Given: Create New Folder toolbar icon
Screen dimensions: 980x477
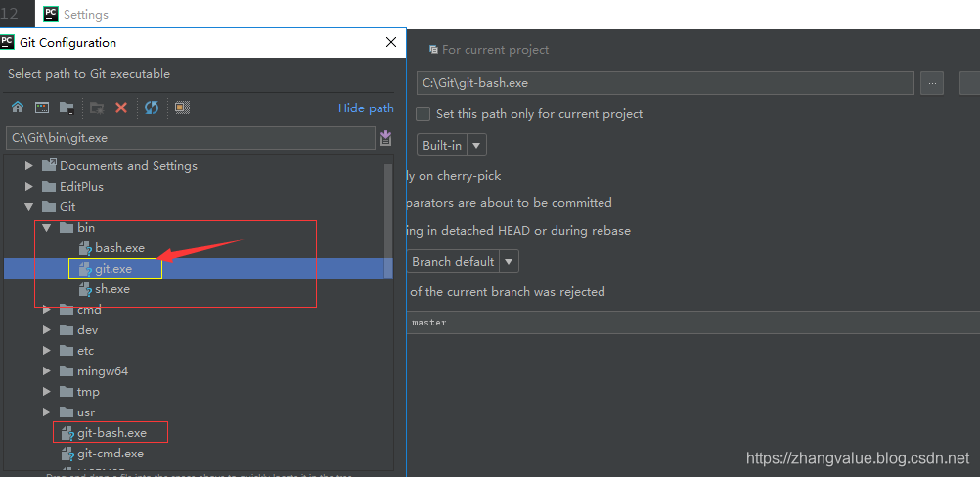Looking at the screenshot, I should [x=96, y=108].
